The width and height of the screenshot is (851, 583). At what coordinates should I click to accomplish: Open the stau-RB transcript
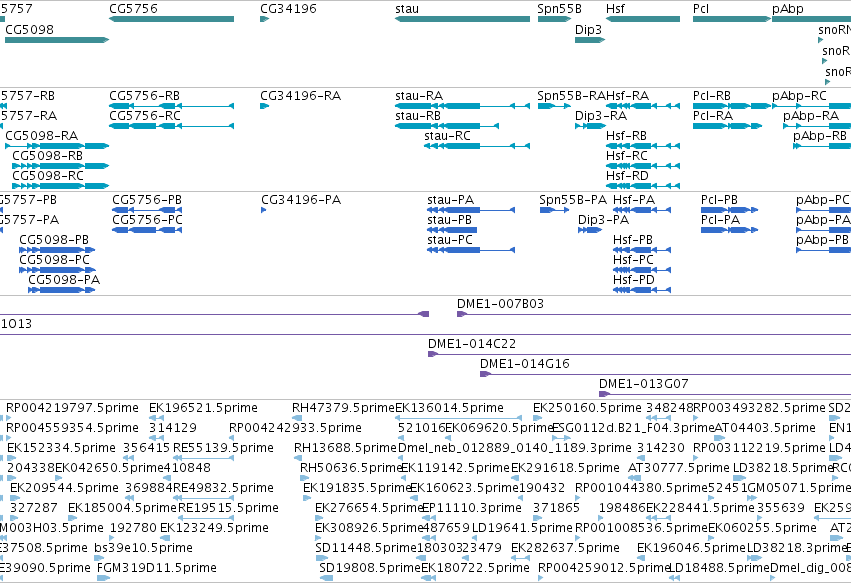point(447,126)
